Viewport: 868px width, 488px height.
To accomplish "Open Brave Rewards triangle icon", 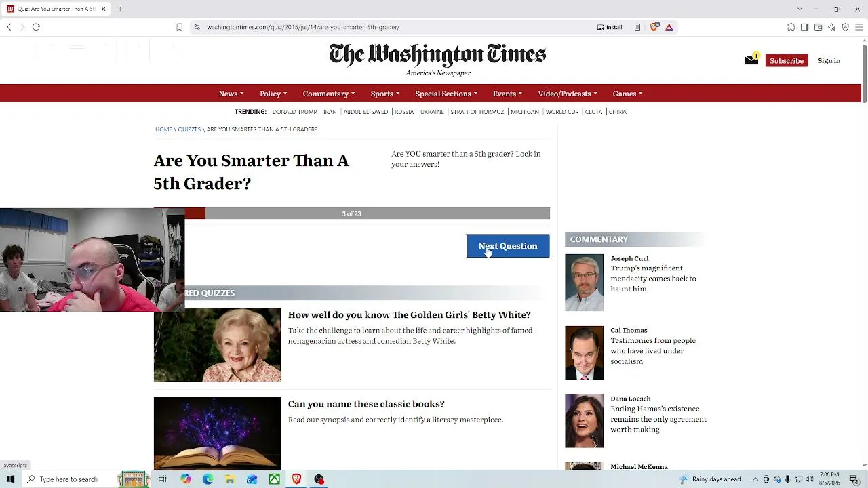I will pos(669,27).
